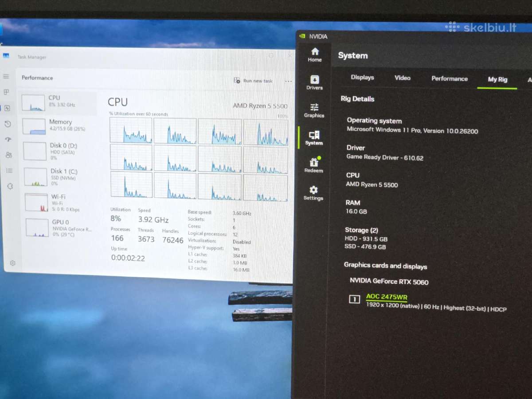Open Task Manager settings gear

(x=12, y=263)
